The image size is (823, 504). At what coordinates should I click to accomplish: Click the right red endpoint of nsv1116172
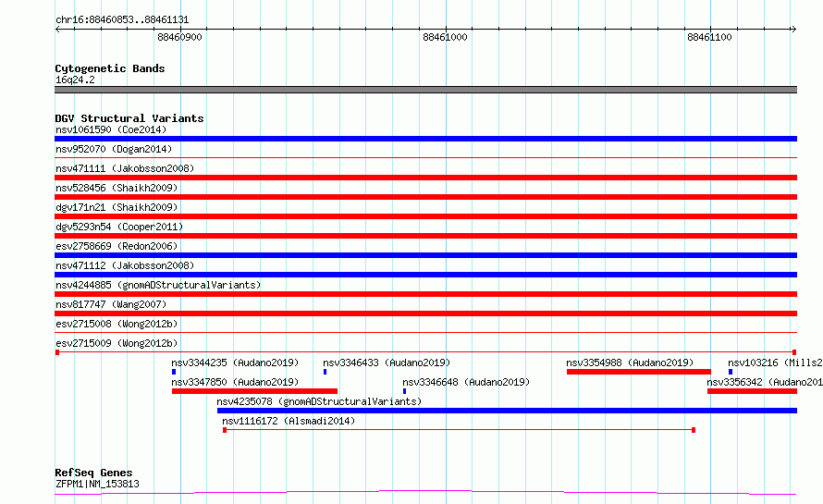tap(694, 430)
